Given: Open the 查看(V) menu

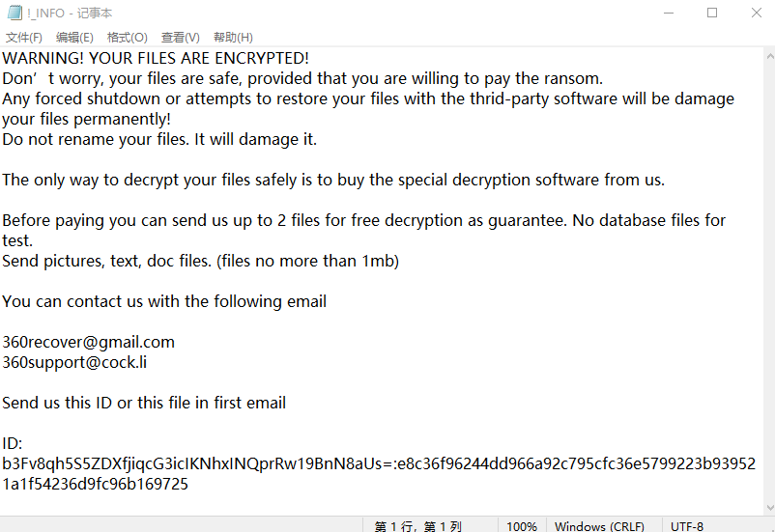Looking at the screenshot, I should 180,38.
